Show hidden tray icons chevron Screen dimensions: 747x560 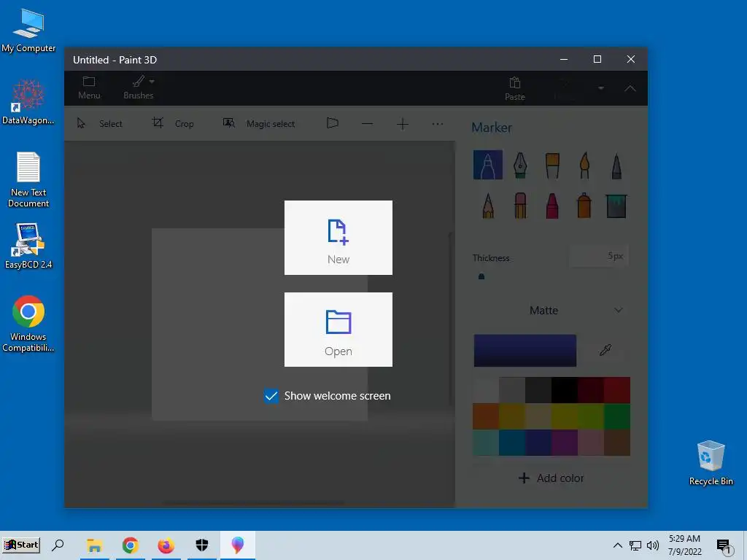tap(617, 545)
